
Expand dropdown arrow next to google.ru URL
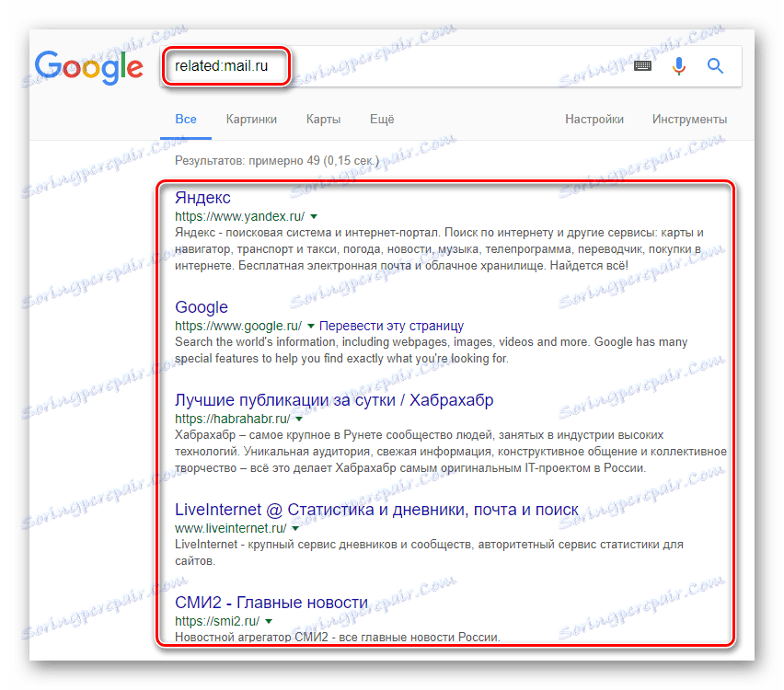[x=310, y=326]
